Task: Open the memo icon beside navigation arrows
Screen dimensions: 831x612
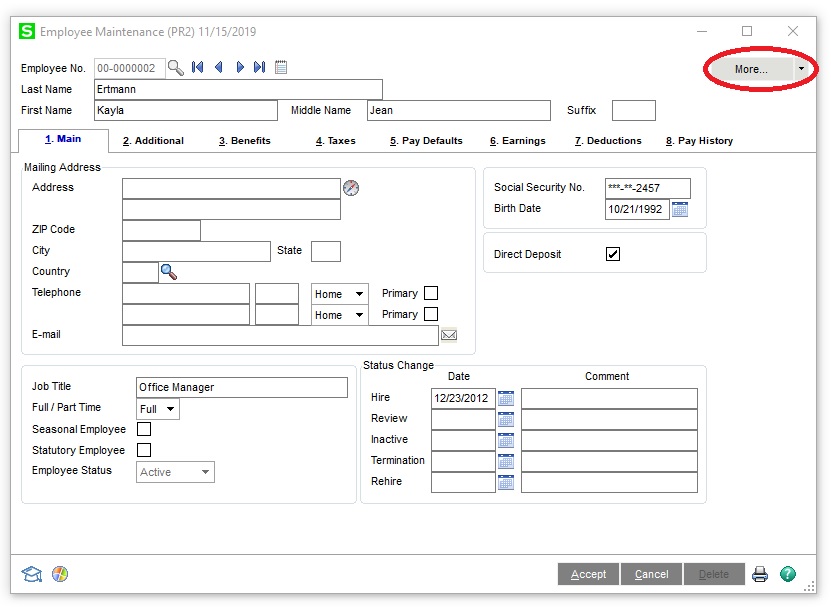Action: pos(281,67)
